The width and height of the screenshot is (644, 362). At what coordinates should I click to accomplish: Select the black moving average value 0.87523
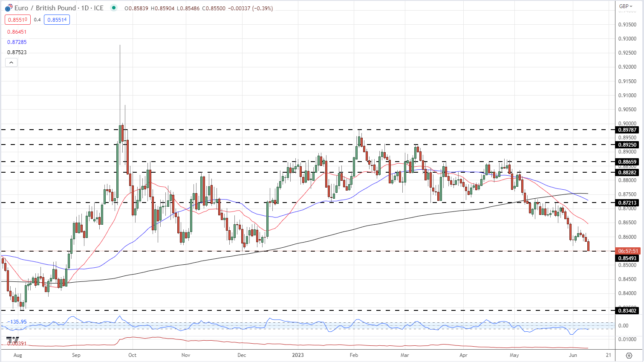17,52
